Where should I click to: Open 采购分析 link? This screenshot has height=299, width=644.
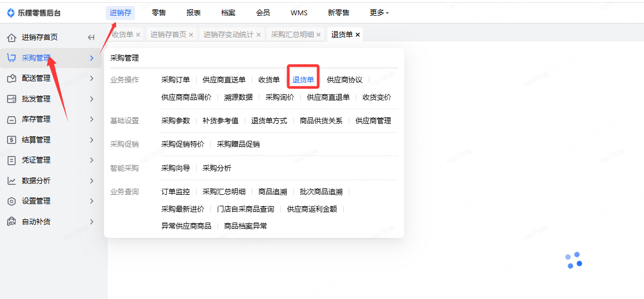tap(217, 168)
